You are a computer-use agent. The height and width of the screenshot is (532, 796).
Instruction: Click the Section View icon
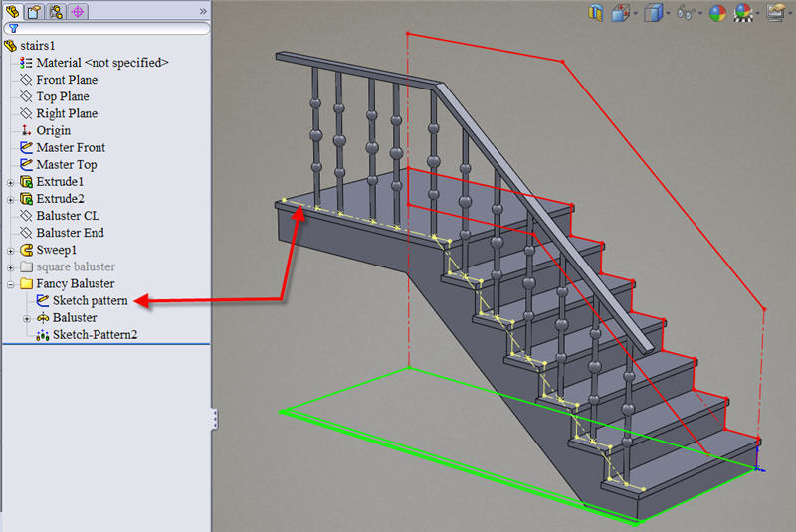[595, 12]
